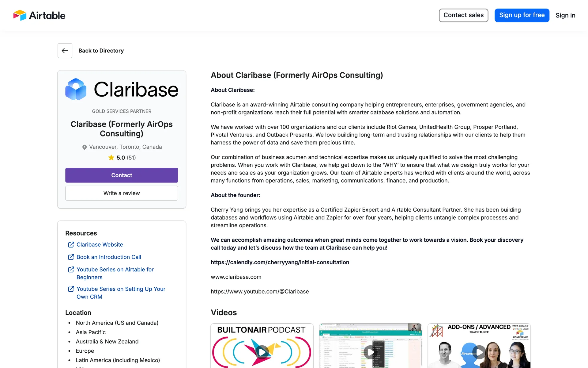The width and height of the screenshot is (588, 368).
Task: Click external link icon beside Setting Up Your Own CRM
Action: click(x=71, y=289)
